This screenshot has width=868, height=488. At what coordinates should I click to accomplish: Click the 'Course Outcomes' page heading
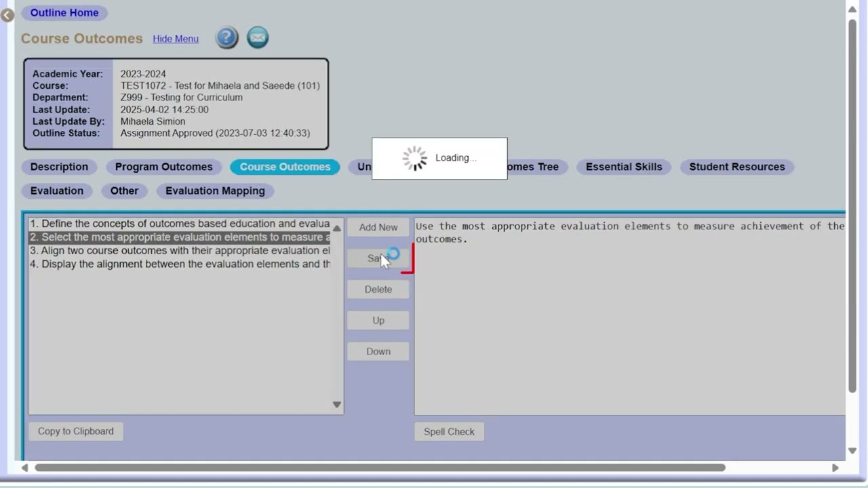coord(82,39)
